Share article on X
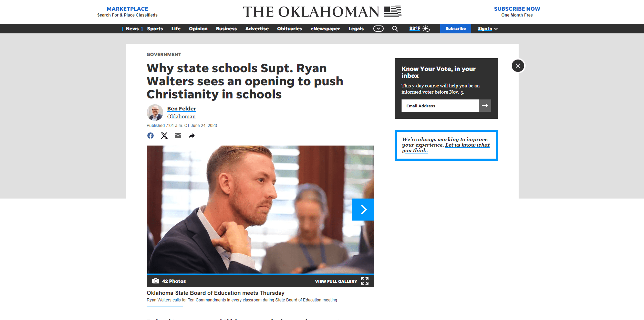644x320 pixels. pyautogui.click(x=164, y=136)
